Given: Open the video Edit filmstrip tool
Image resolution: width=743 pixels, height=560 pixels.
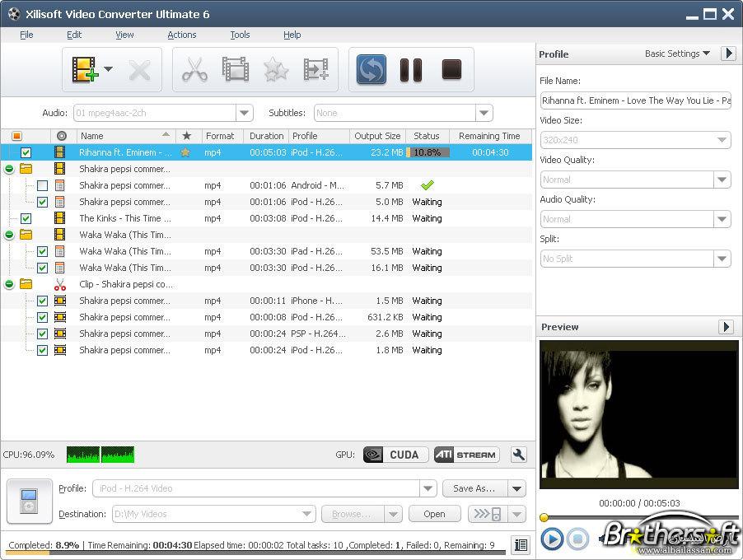Looking at the screenshot, I should 236,70.
